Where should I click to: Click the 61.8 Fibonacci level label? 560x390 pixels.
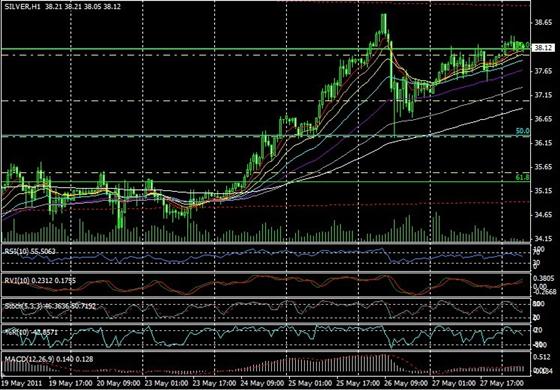(522, 178)
